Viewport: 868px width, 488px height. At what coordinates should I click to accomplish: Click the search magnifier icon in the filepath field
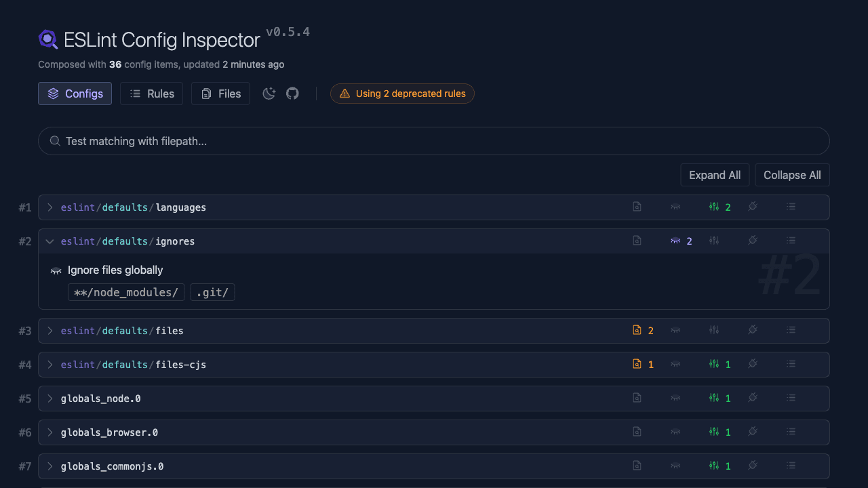click(54, 140)
